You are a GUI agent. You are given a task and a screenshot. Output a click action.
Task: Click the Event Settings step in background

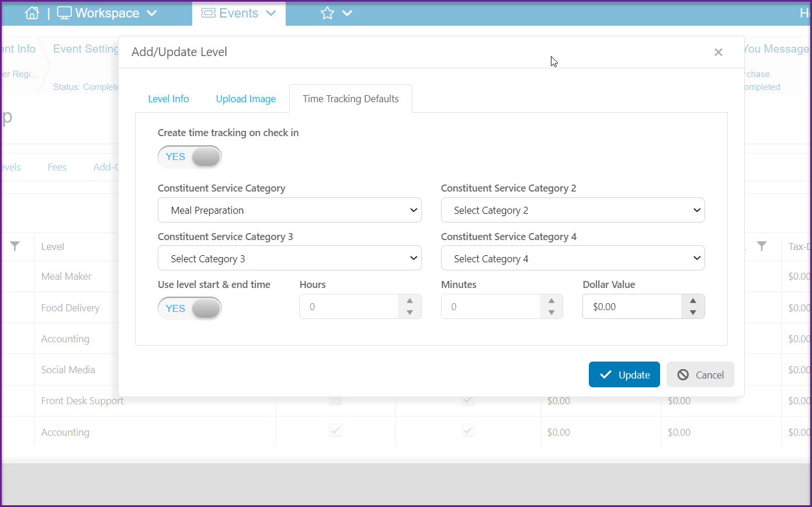pos(86,49)
